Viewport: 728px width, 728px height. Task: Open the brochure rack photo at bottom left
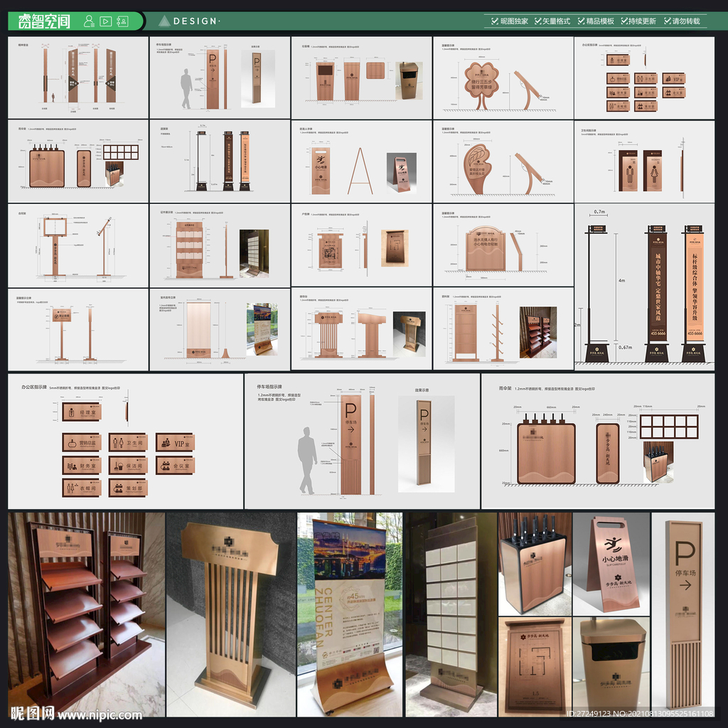pyautogui.click(x=86, y=615)
